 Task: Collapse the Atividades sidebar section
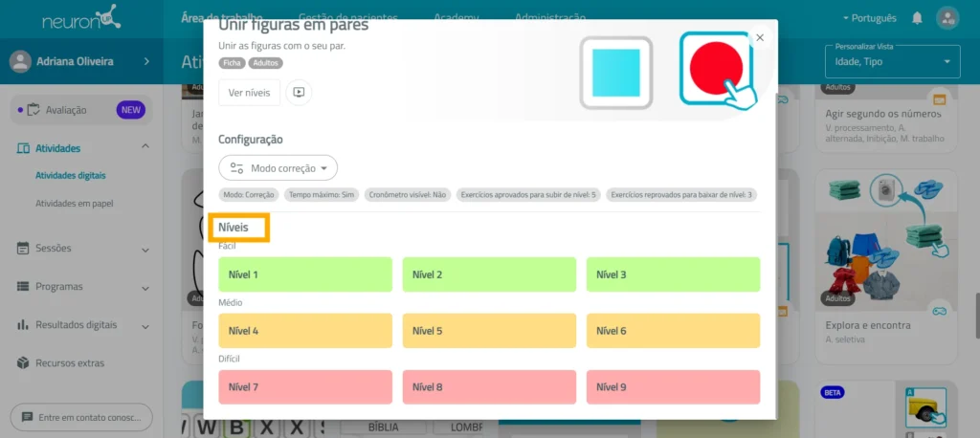(145, 146)
